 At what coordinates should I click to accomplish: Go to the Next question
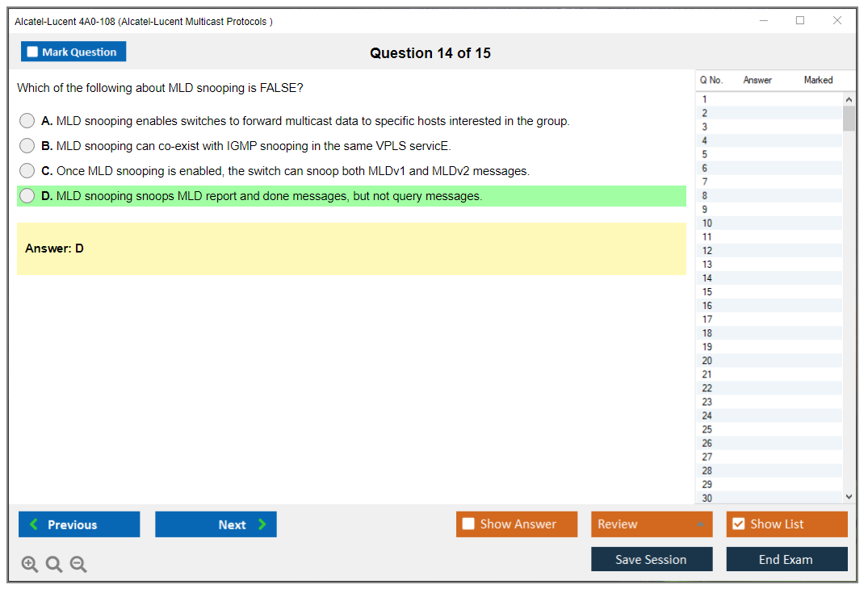coord(216,524)
